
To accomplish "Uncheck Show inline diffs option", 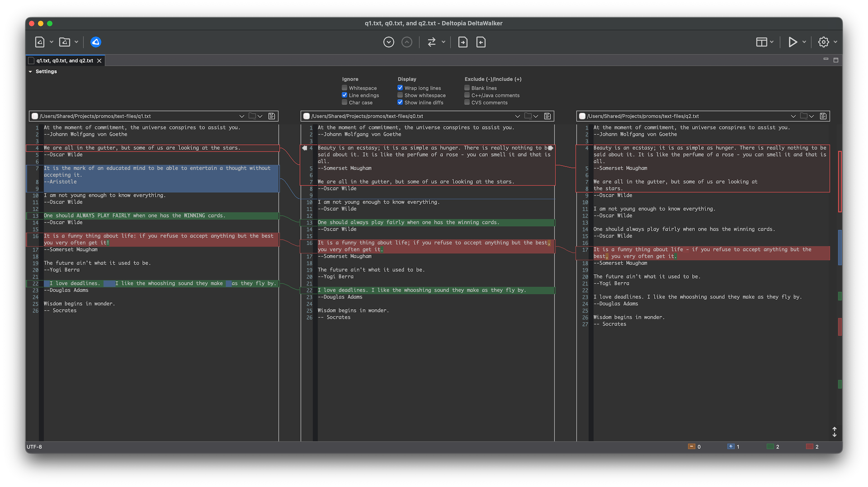I will coord(400,103).
